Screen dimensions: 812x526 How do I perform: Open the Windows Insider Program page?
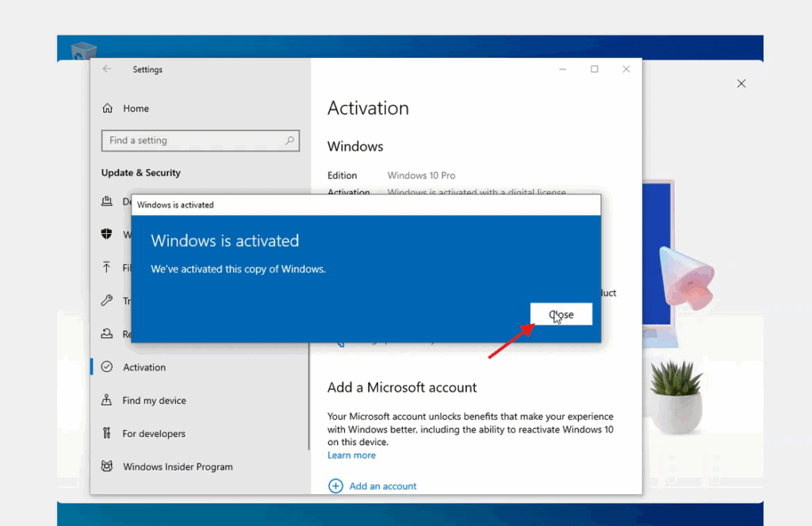pos(178,467)
